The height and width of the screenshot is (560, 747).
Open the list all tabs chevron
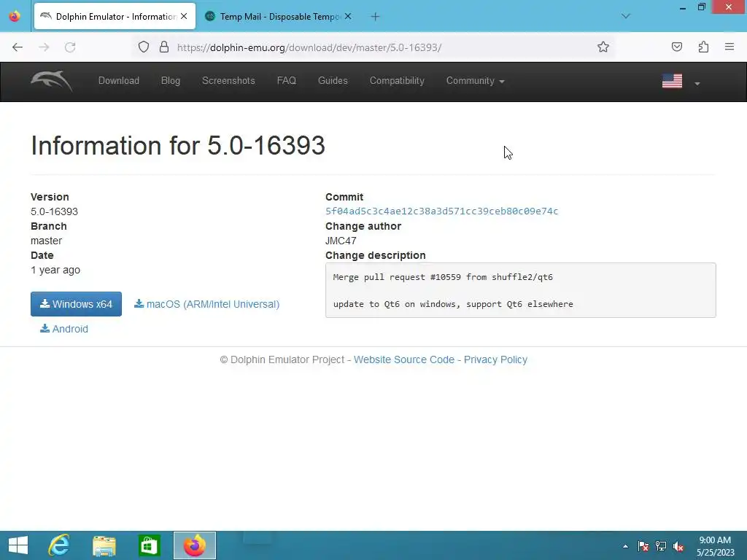coord(626,16)
